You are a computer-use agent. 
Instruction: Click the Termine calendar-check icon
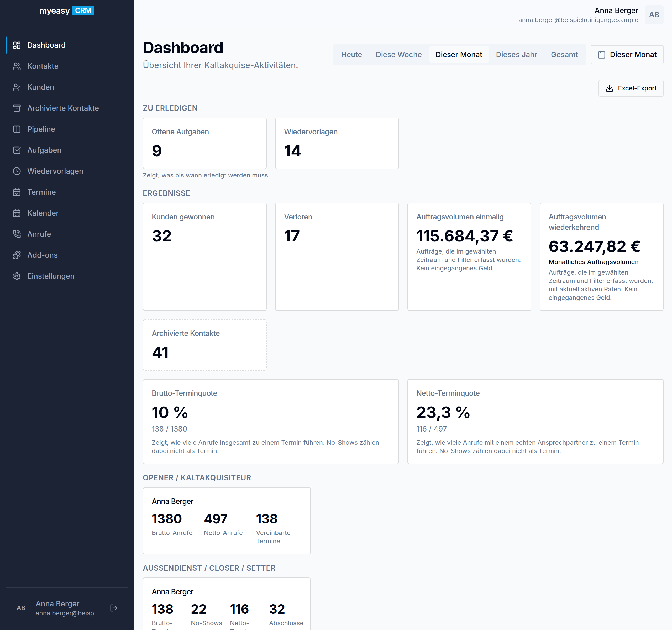click(x=17, y=192)
